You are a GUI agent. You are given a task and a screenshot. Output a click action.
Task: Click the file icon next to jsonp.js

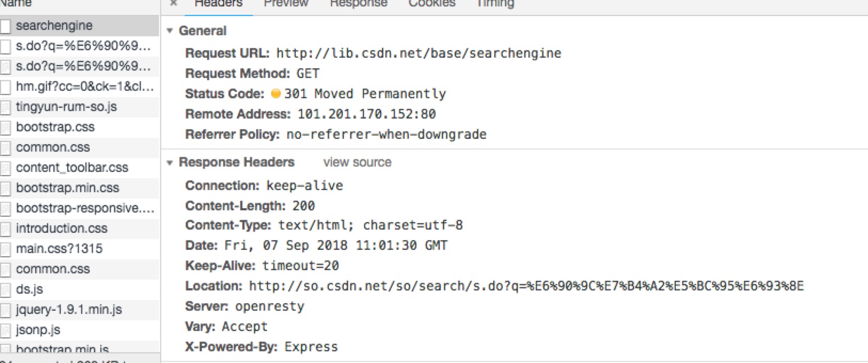tap(5, 330)
